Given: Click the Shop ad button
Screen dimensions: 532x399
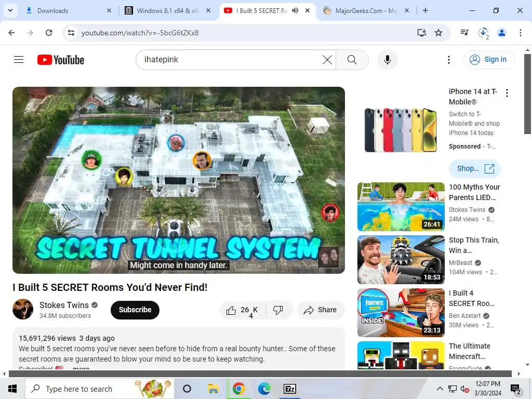Looking at the screenshot, I should pyautogui.click(x=475, y=168).
